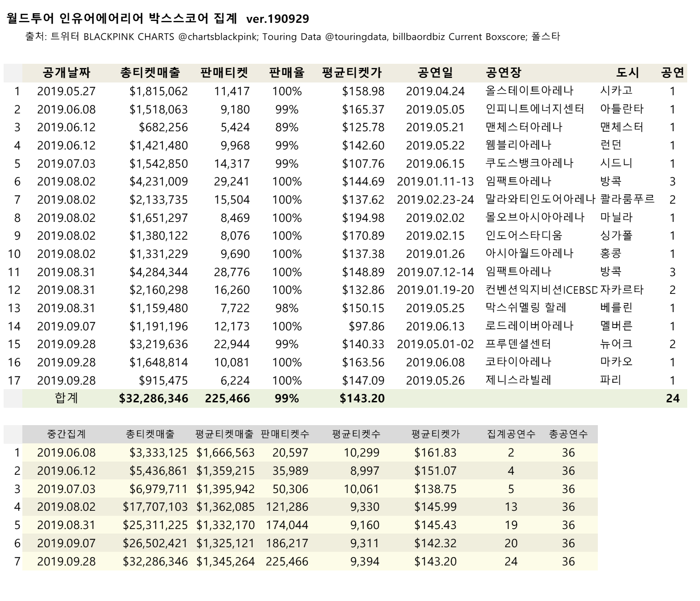Select the 컨벤션익지비션ICEBSD venue cell
The image size is (700, 601).
[541, 290]
